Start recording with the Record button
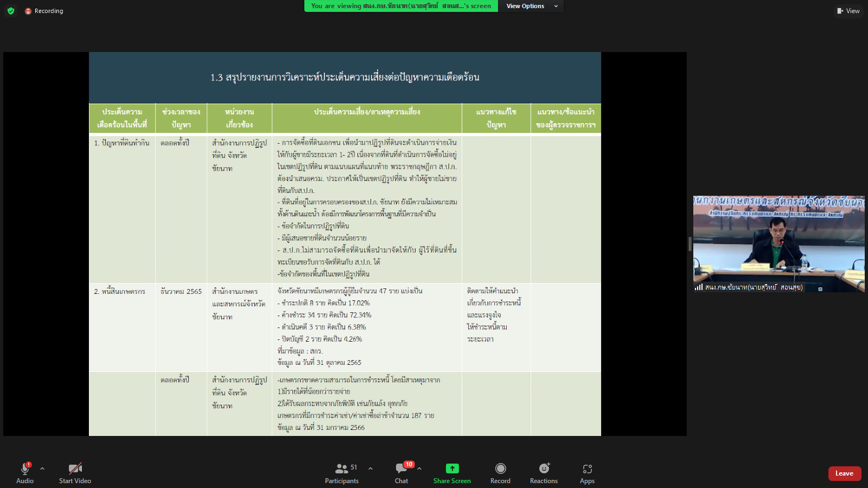Screen dimensions: 868x488 point(500,473)
